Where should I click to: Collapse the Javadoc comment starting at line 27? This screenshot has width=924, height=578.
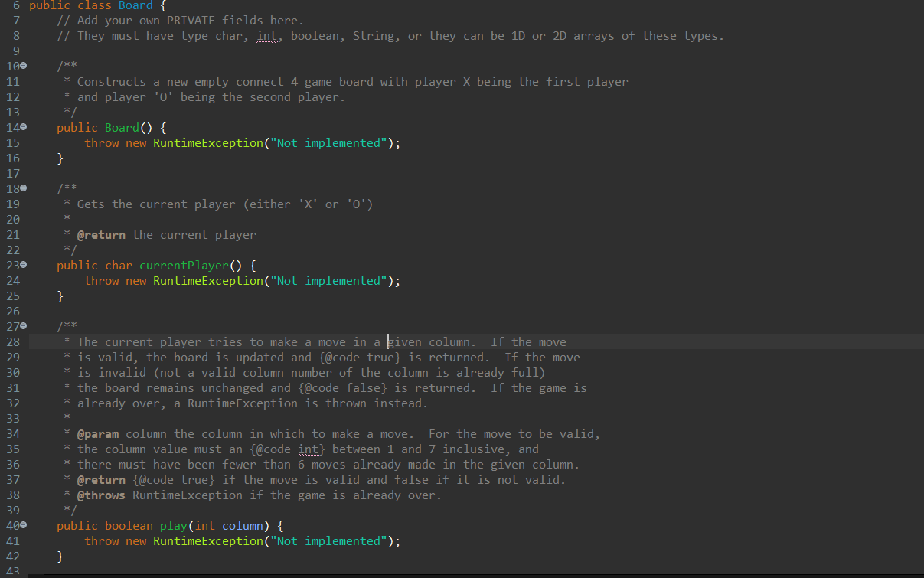coord(23,327)
